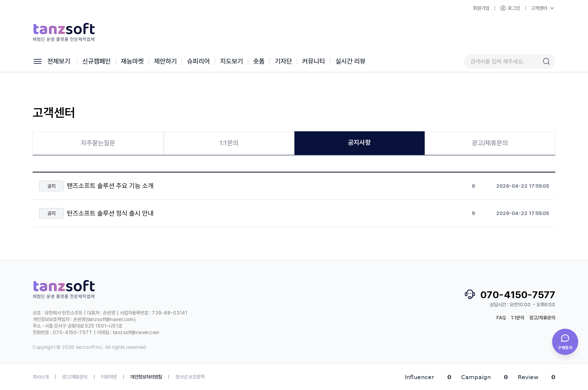Open the FAQ link in the footer
The width and height of the screenshot is (588, 390).
tap(501, 318)
